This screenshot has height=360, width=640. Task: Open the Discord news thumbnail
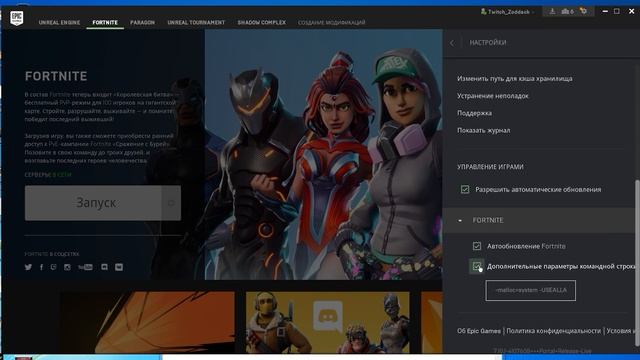click(x=327, y=322)
